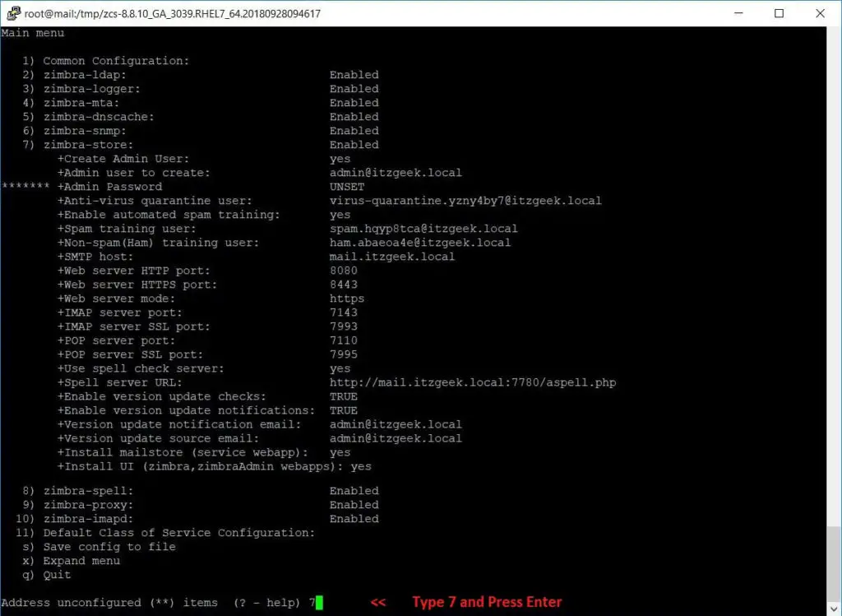This screenshot has width=842, height=616.
Task: Click 'mail.itzgeek.local' SMTP host value
Action: click(392, 256)
